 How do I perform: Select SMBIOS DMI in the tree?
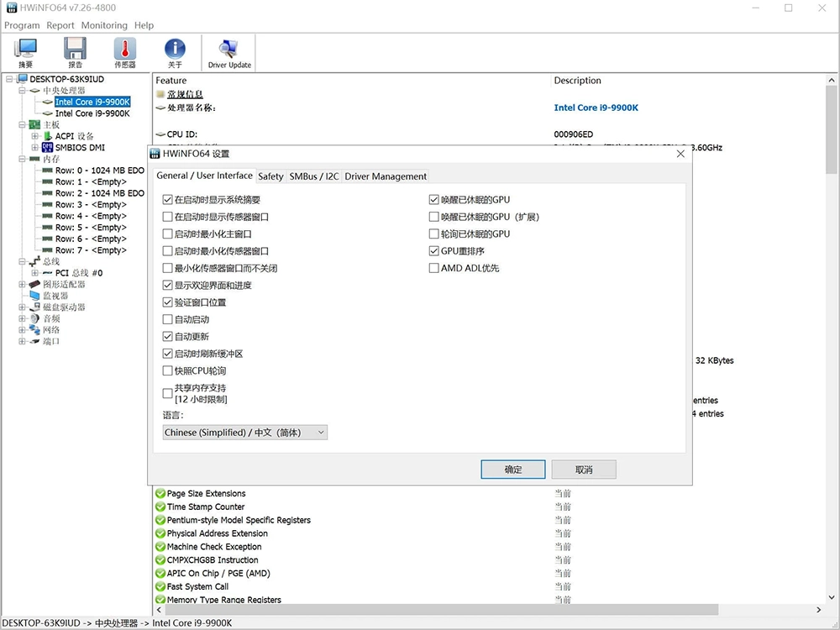80,148
